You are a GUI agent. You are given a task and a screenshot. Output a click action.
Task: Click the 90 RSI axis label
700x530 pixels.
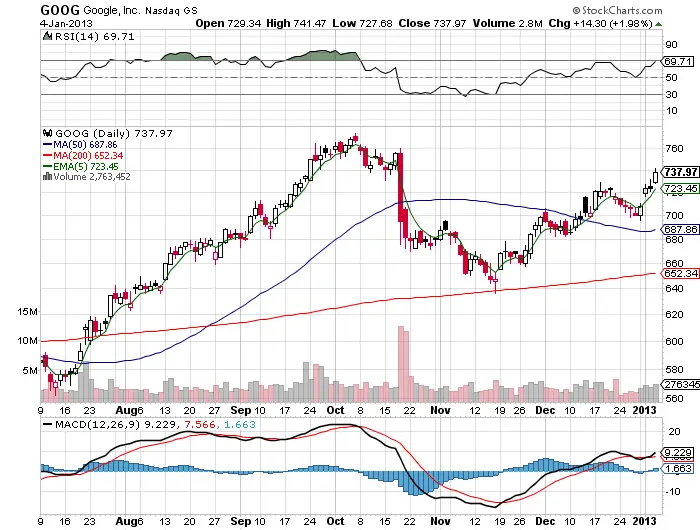pos(671,44)
